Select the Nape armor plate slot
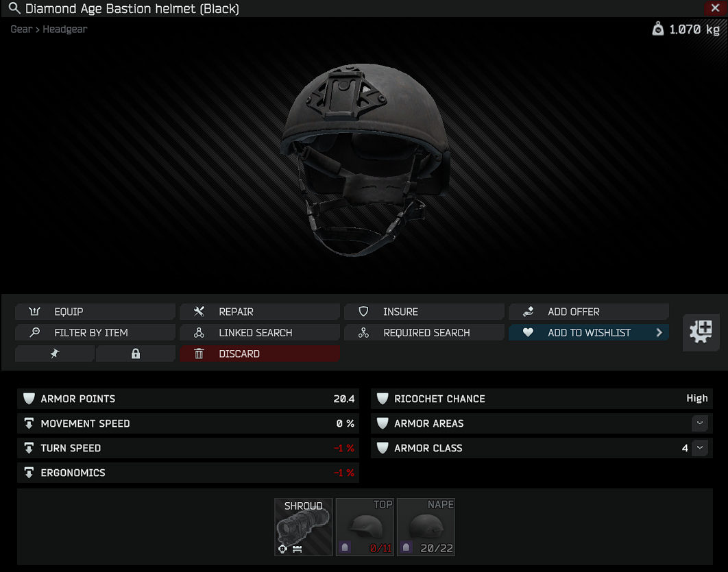 tap(426, 527)
